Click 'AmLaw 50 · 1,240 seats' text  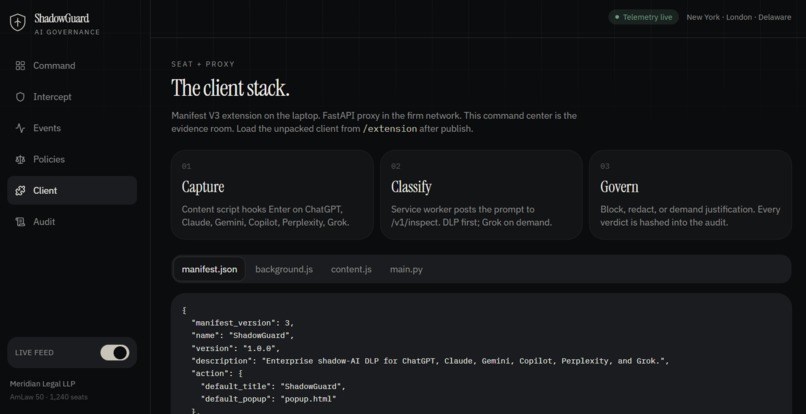(x=48, y=397)
